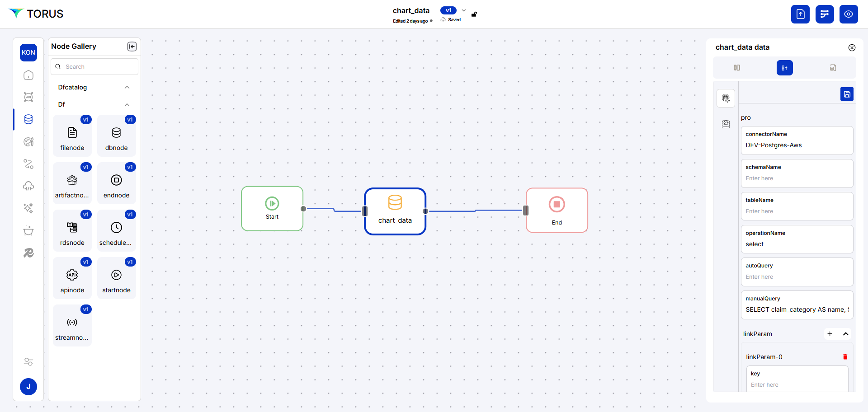Add a new linkParam with plus button
Image resolution: width=868 pixels, height=412 pixels.
[830, 334]
